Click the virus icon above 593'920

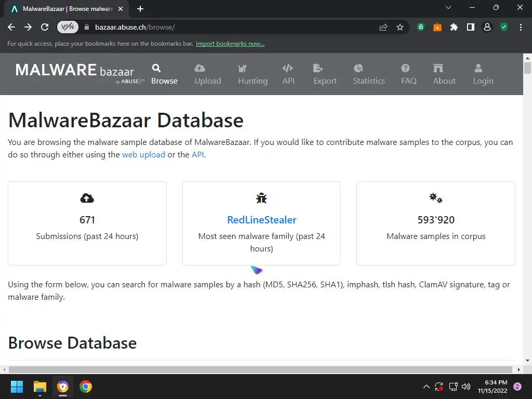click(436, 198)
